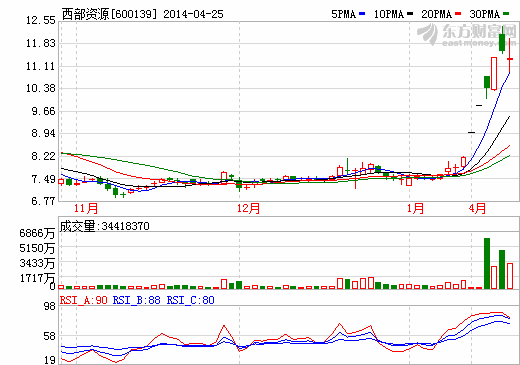The height and width of the screenshot is (365, 520).
Task: Click the tallest green volume bar
Action: (487, 263)
